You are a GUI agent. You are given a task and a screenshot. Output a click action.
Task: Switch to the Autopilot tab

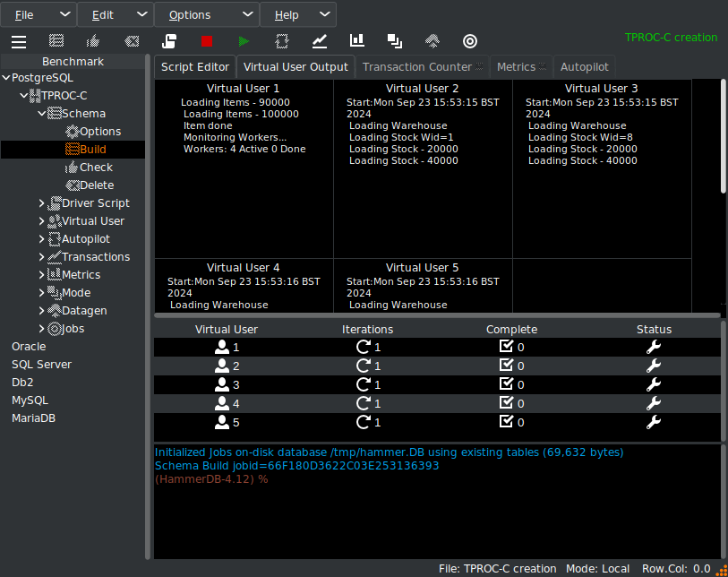(x=584, y=67)
